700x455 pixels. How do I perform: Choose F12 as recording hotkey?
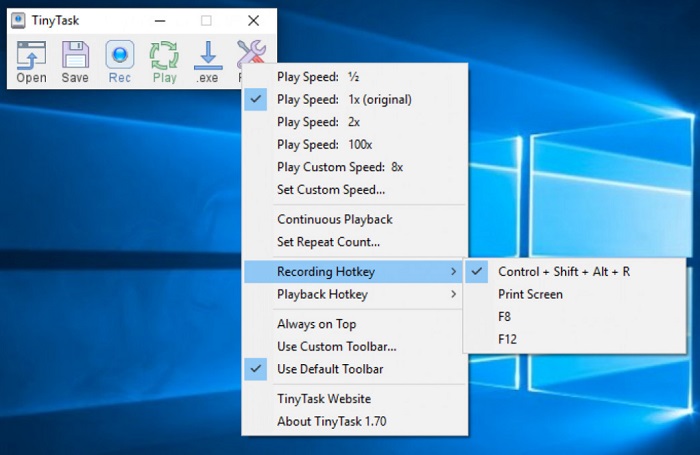click(x=508, y=339)
